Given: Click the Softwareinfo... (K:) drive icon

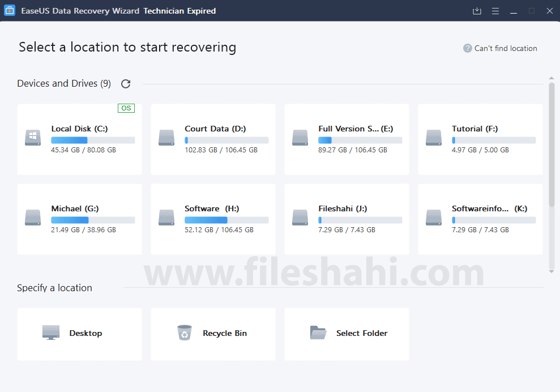Looking at the screenshot, I should [434, 218].
